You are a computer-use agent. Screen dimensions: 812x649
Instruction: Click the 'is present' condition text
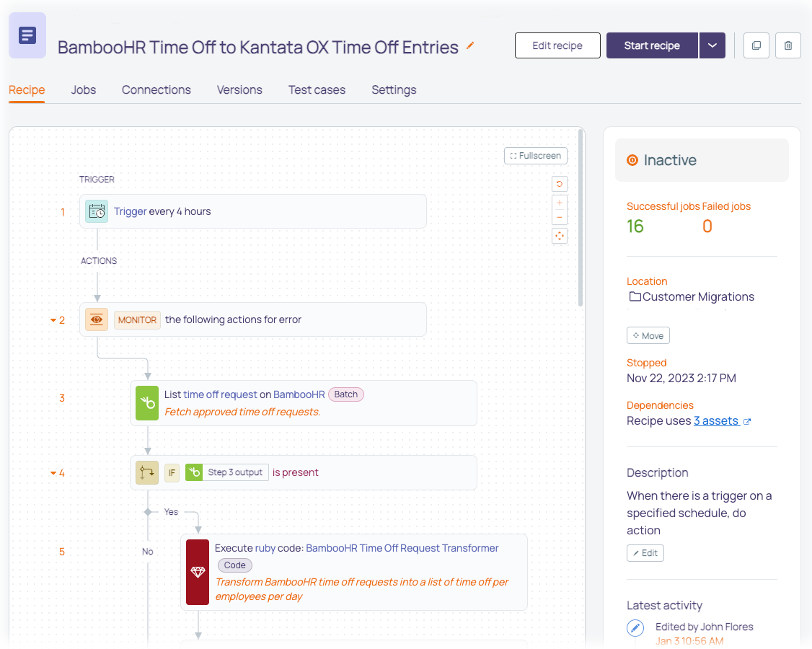click(295, 472)
